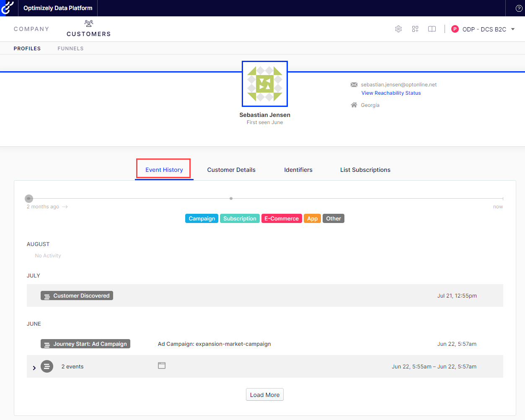This screenshot has width=525, height=420.
Task: Click the middle dot on the timeline
Action: point(231,198)
